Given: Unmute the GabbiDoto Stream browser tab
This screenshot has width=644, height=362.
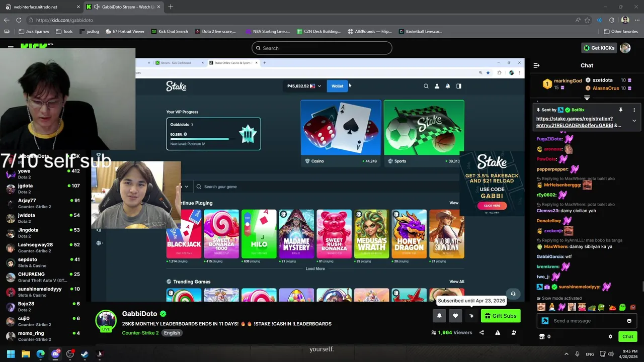Looking at the screenshot, I should 97,7.
